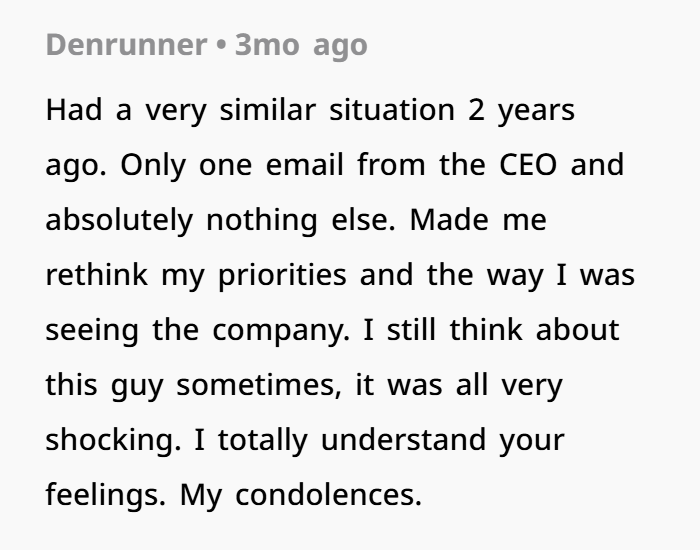Image resolution: width=700 pixels, height=550 pixels.
Task: Click the word situation in first line
Action: click(x=392, y=110)
